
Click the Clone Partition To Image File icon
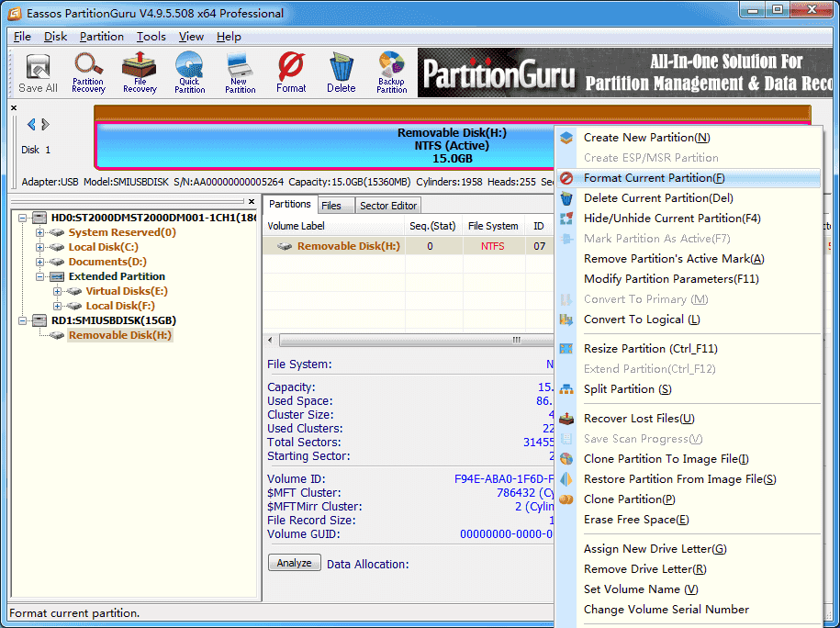[566, 459]
